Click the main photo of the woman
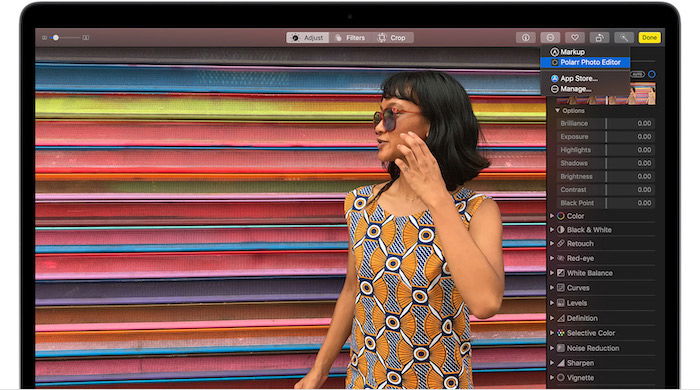The image size is (700, 390). click(x=290, y=217)
